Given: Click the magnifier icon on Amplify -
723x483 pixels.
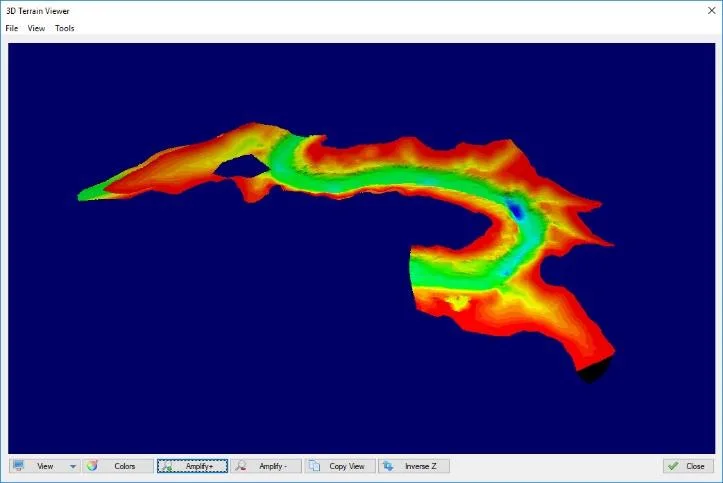Looking at the screenshot, I should click(x=240, y=466).
